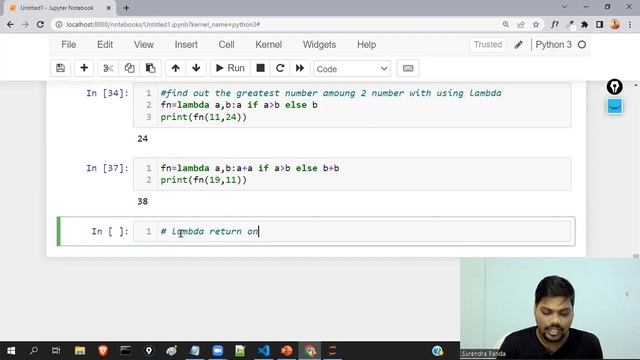Open Zoom from the taskbar
Image resolution: width=640 pixels, height=360 pixels.
click(218, 351)
